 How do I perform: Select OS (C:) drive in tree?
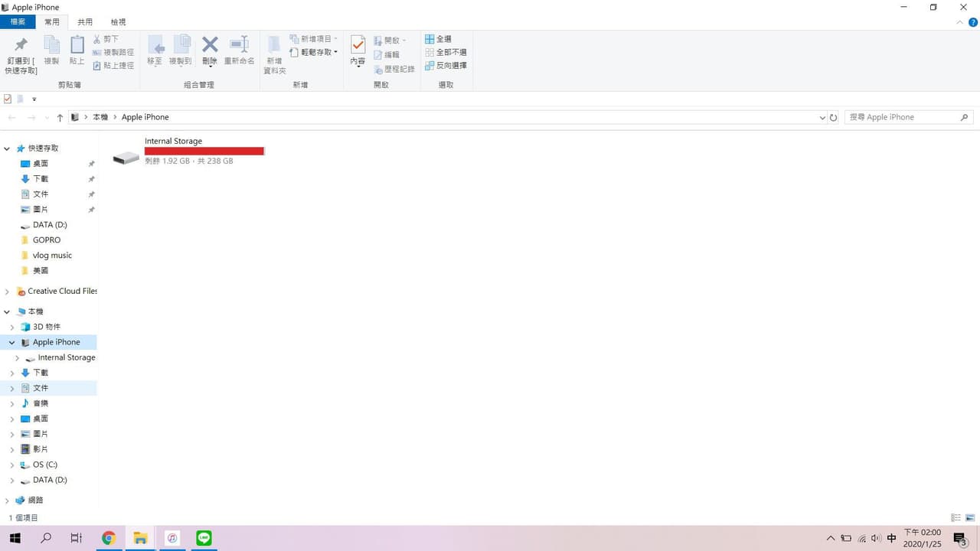45,465
